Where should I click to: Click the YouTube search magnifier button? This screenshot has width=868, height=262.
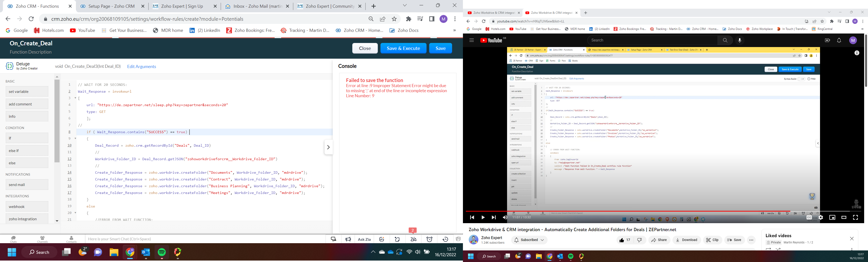tap(725, 41)
